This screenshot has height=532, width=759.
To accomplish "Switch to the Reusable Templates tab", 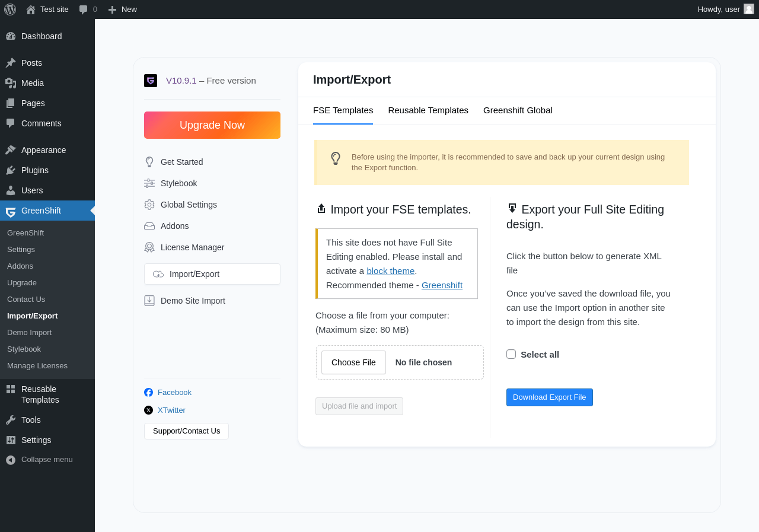I will 428,110.
